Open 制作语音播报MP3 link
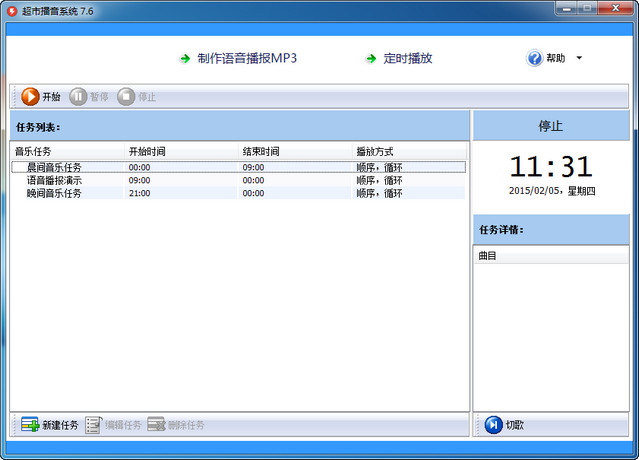The image size is (639, 460). click(x=246, y=58)
